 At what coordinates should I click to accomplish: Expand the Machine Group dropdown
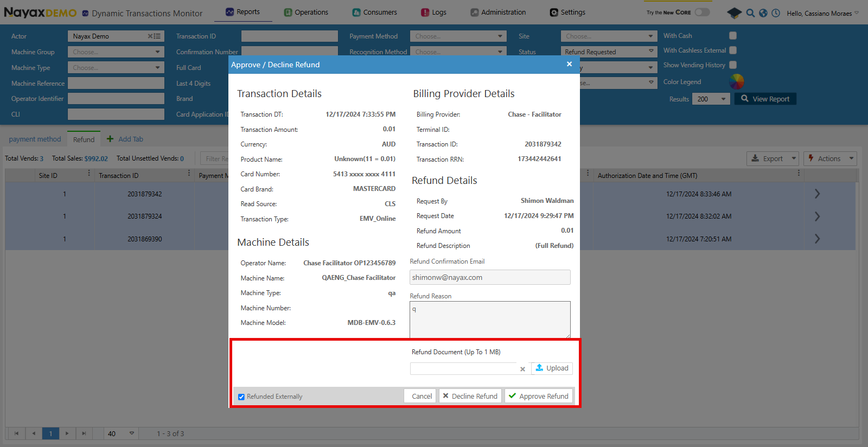[157, 52]
